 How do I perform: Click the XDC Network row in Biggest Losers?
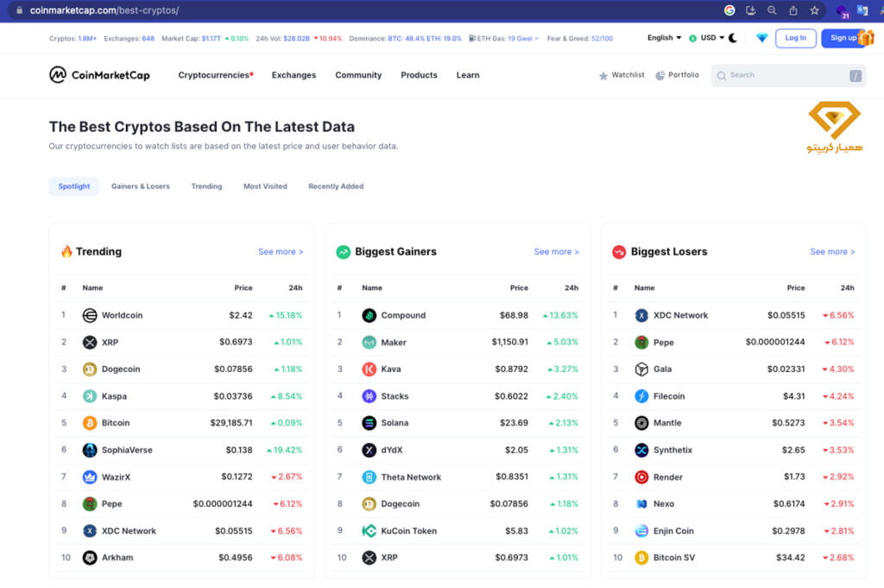[734, 315]
